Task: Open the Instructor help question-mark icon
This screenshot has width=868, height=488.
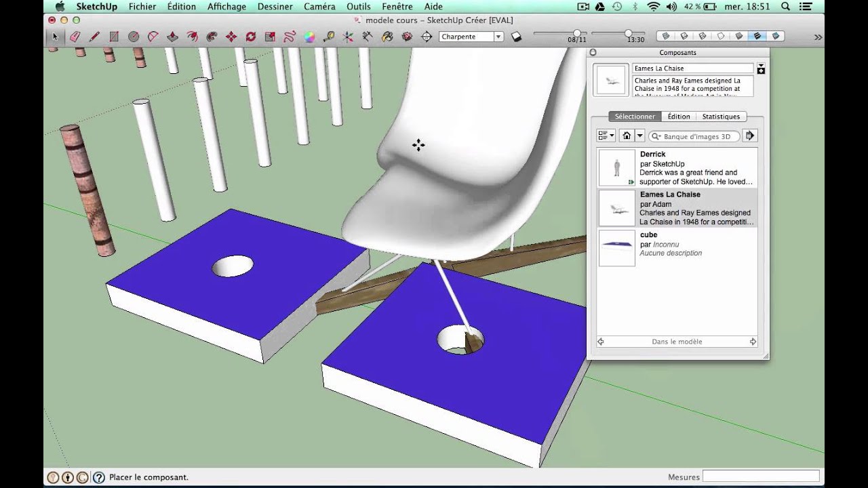Action: (99, 477)
